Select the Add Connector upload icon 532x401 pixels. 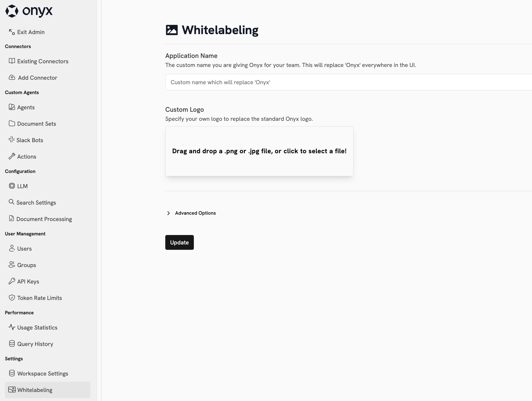pyautogui.click(x=12, y=77)
